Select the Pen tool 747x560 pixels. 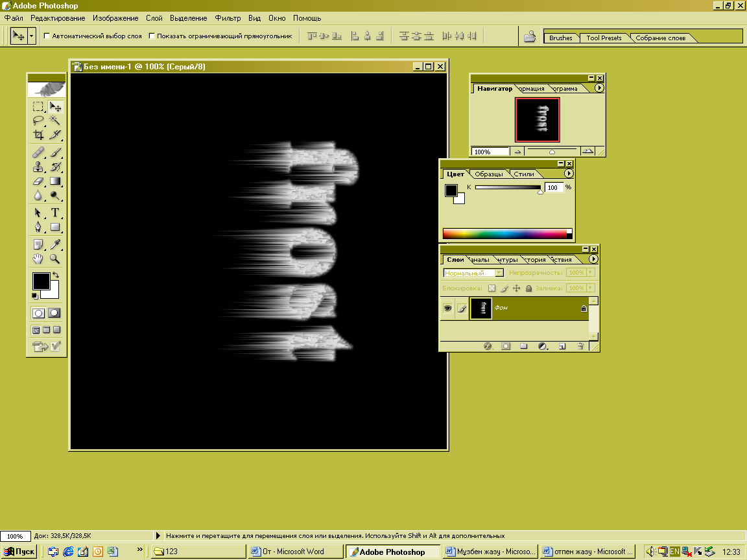click(38, 227)
